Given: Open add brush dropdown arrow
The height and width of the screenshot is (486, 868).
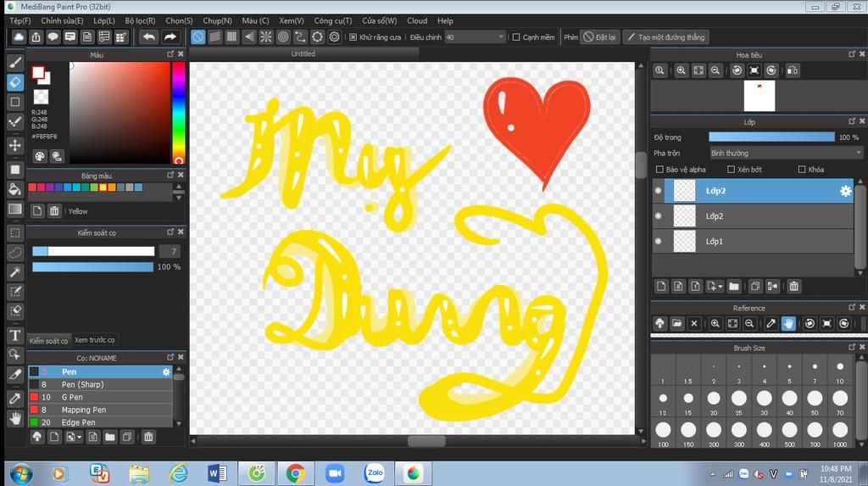Looking at the screenshot, I should tap(79, 438).
